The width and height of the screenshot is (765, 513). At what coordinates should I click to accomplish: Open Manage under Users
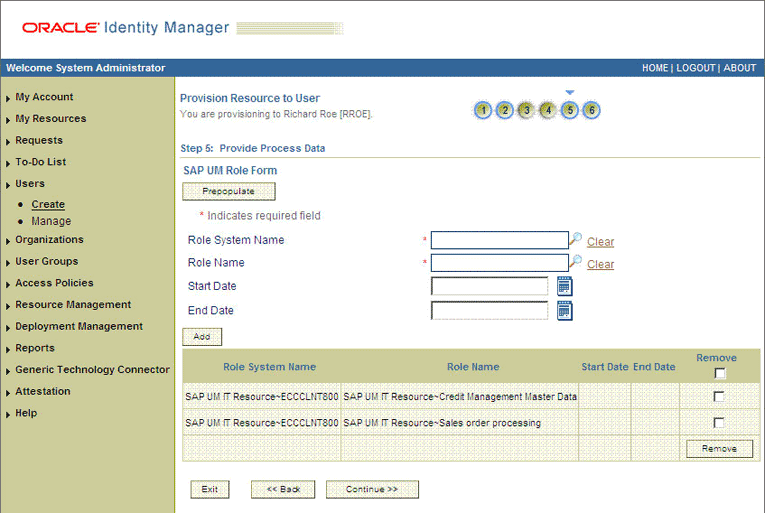(x=51, y=221)
